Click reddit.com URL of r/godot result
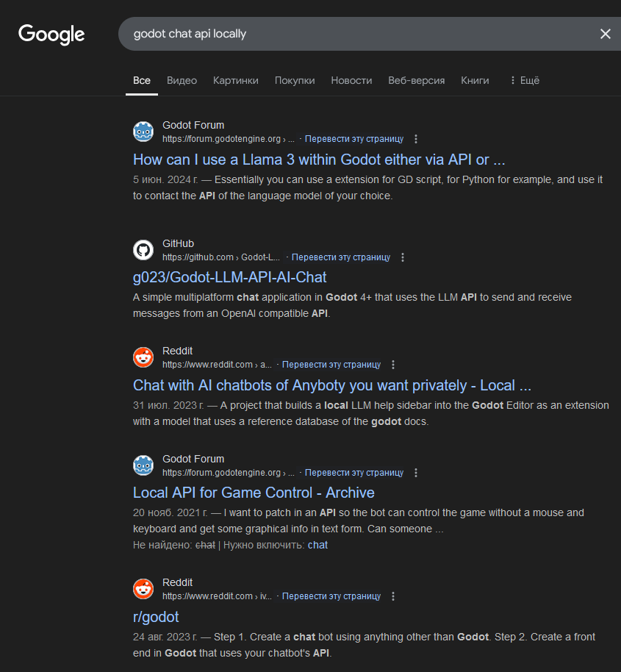 (217, 596)
